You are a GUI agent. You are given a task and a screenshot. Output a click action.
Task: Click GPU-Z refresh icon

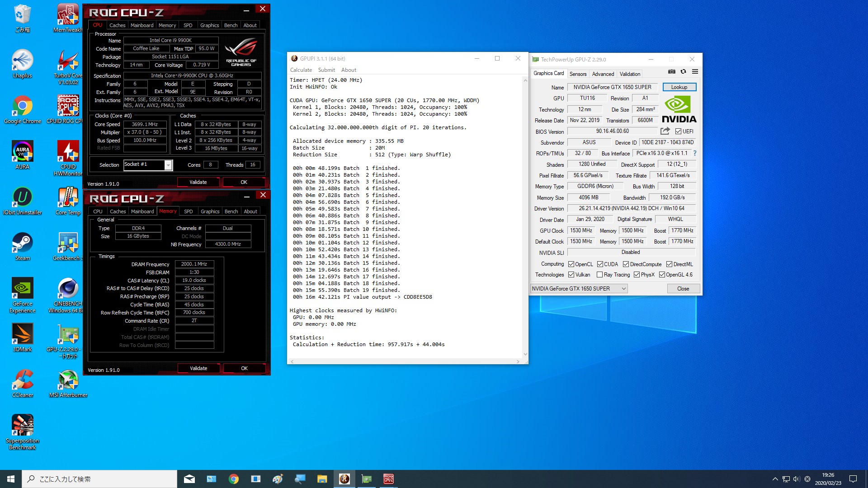684,72
